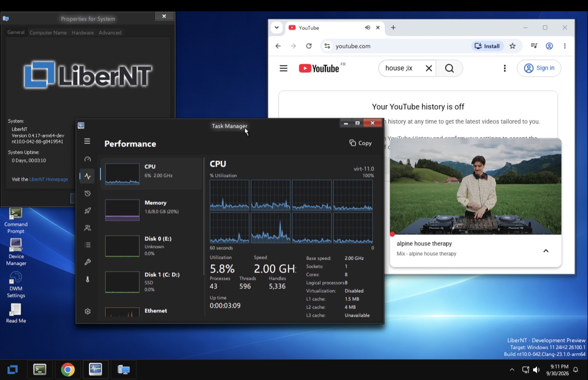Select Disk 0 (E:) performance entry
Viewport: 588px width, 380px height.
pos(151,246)
